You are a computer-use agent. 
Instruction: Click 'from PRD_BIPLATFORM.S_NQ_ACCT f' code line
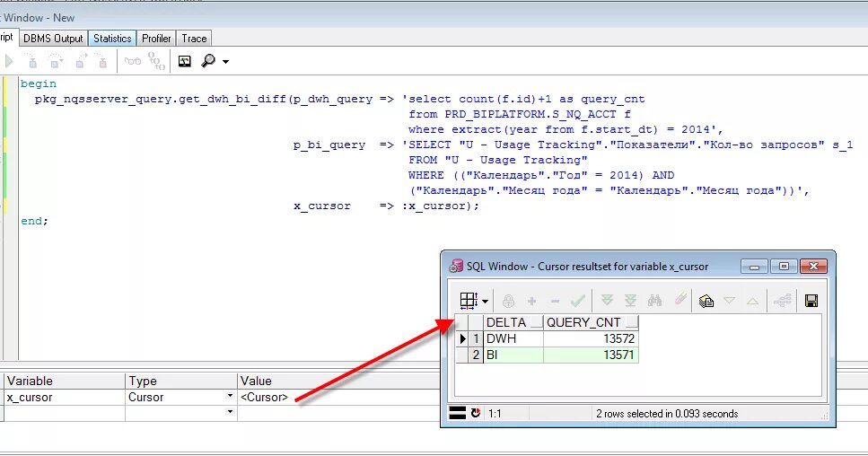click(519, 114)
